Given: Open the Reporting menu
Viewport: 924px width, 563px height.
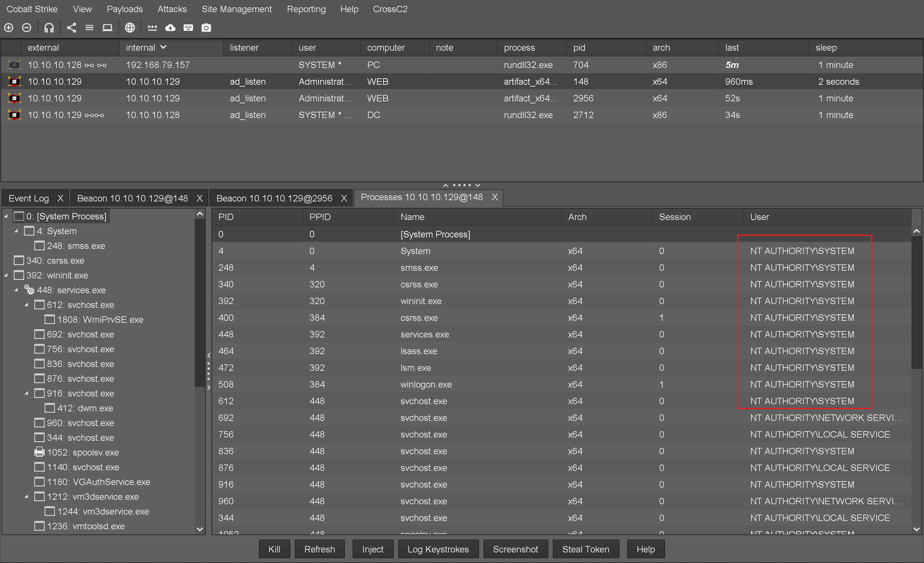Looking at the screenshot, I should 306,9.
